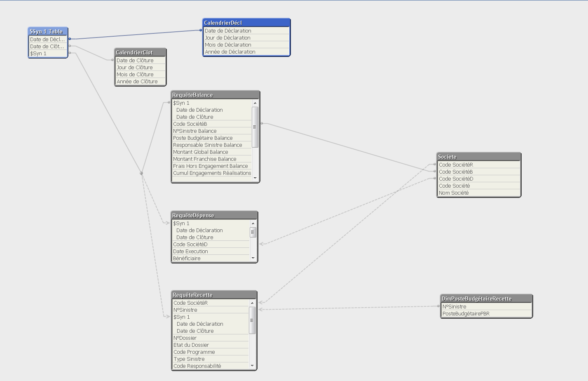Click the RequêteBalance scrollbar thumb
This screenshot has width=588, height=381.
click(255, 127)
